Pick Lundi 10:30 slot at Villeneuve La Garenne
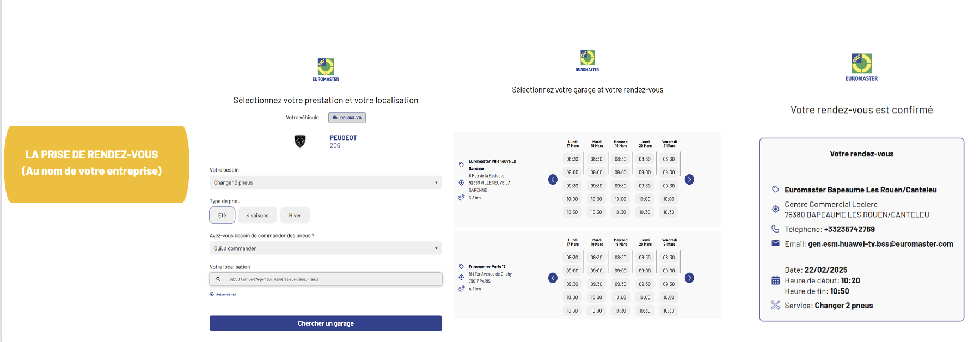Viewport: 980px width, 342px height. [x=572, y=212]
